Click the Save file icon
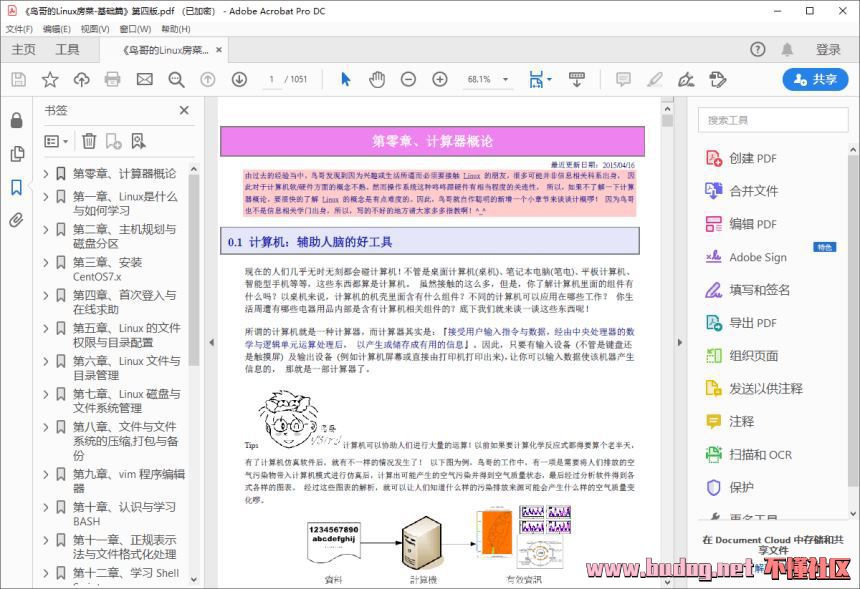 (x=19, y=80)
